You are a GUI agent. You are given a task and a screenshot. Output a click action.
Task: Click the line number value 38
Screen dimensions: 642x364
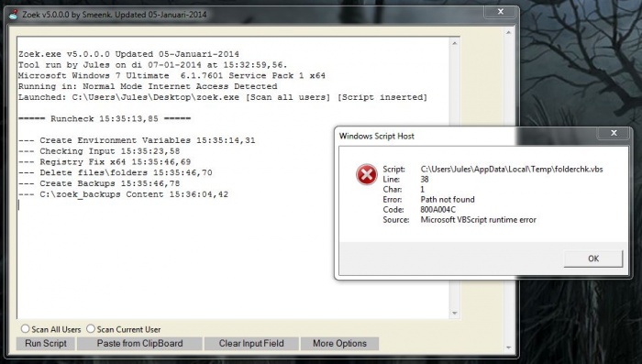pyautogui.click(x=425, y=180)
